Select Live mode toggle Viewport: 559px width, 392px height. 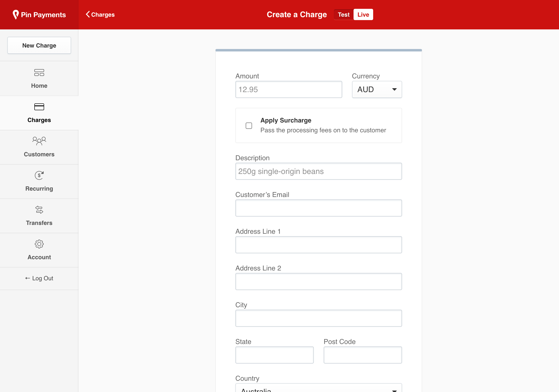[x=363, y=14]
